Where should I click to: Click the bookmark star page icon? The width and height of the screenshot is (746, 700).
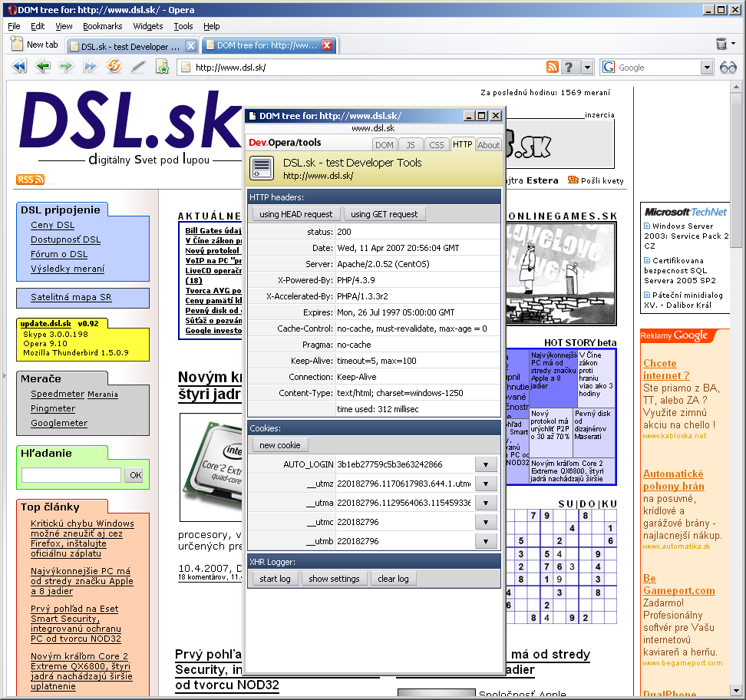tap(162, 67)
